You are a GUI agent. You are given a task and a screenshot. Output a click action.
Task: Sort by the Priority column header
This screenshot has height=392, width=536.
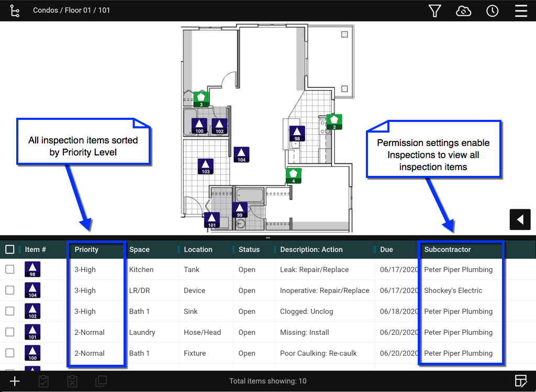coord(87,250)
